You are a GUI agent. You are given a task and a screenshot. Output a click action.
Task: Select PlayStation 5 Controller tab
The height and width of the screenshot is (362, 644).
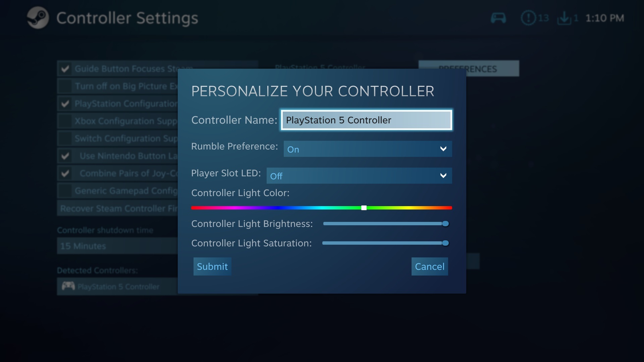pyautogui.click(x=320, y=68)
